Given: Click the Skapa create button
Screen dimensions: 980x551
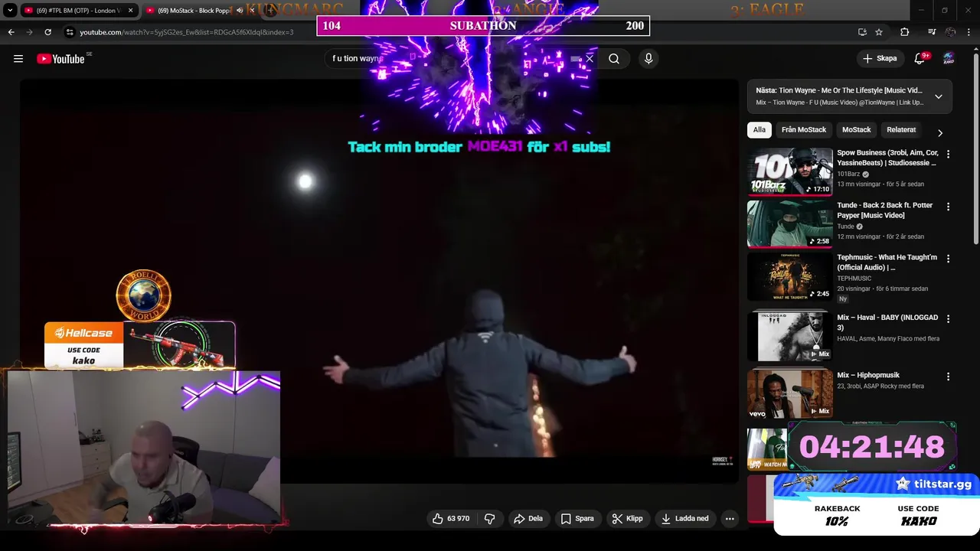Looking at the screenshot, I should click(x=879, y=59).
